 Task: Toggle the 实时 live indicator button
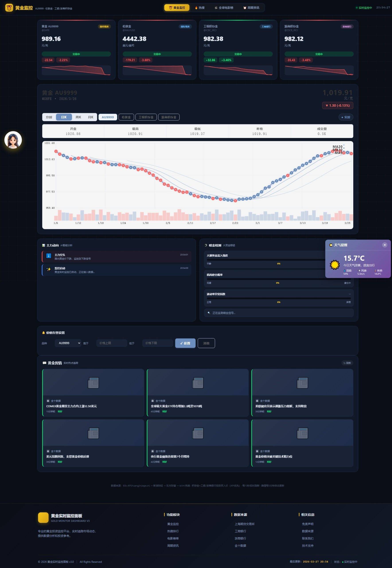(346, 117)
